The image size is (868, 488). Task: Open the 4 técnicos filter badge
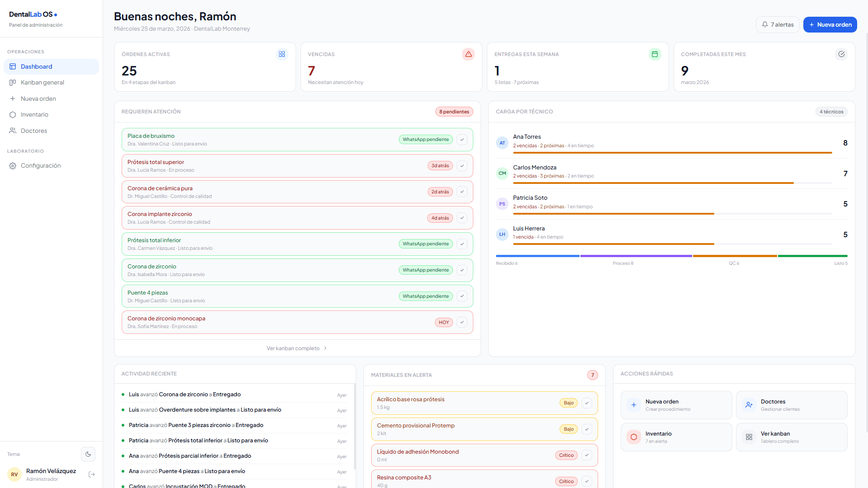click(831, 112)
